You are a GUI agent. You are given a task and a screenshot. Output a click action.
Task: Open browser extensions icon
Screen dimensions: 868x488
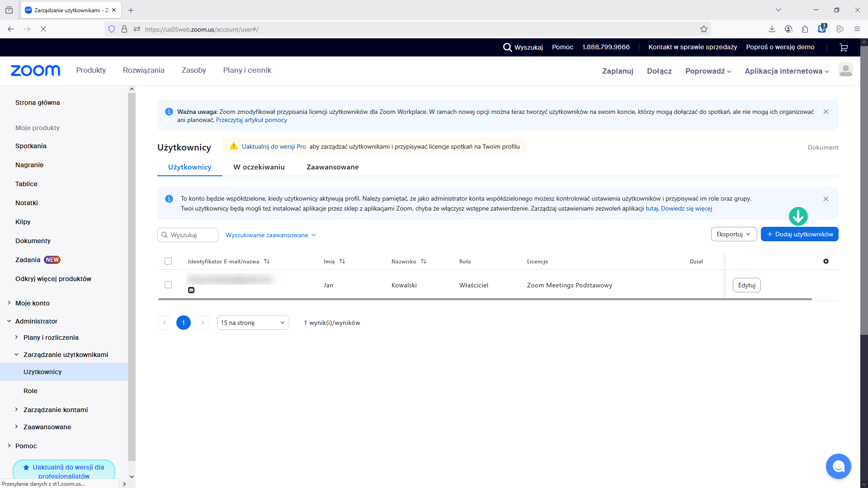pos(805,29)
